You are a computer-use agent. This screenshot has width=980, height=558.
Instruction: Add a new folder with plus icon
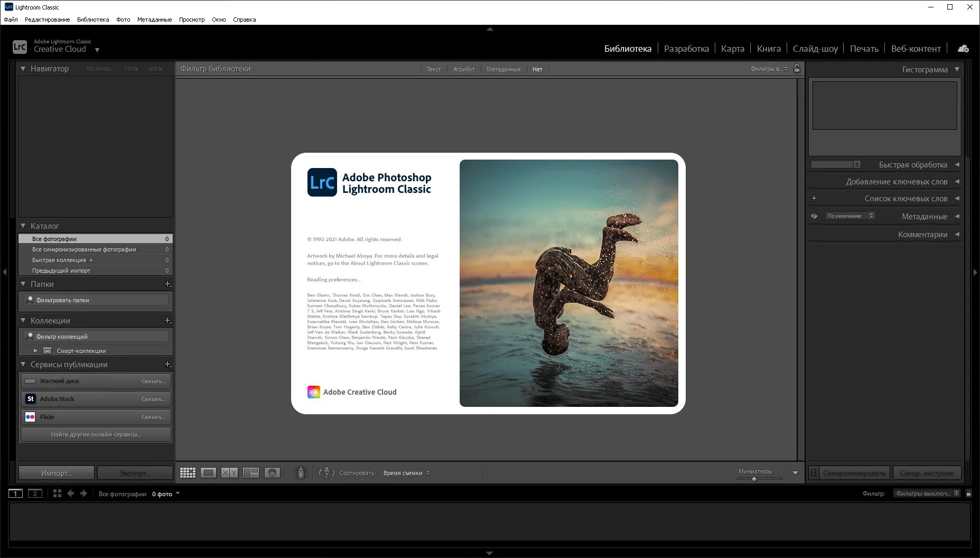pyautogui.click(x=167, y=284)
